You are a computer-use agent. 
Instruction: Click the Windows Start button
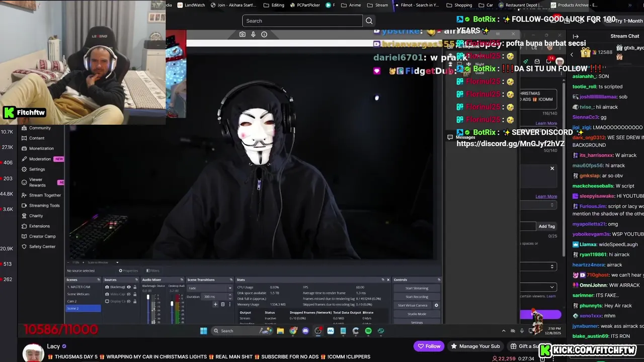pyautogui.click(x=203, y=331)
